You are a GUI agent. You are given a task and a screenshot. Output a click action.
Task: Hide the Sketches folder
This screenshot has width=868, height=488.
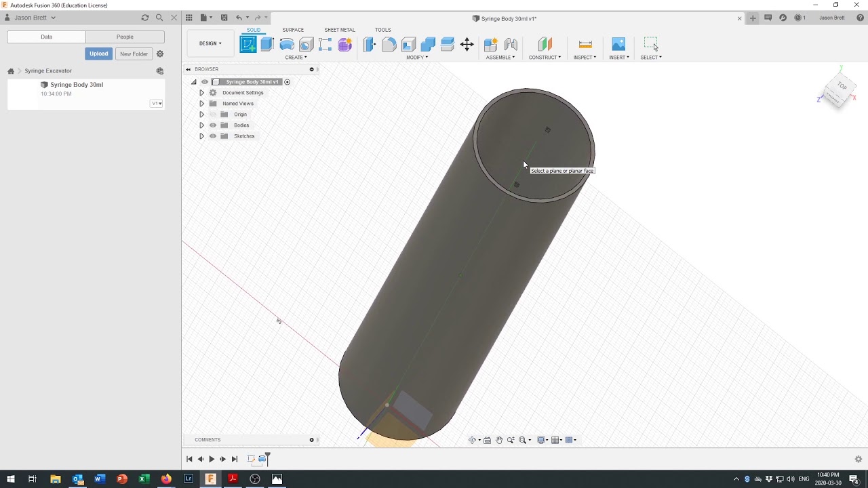point(213,136)
